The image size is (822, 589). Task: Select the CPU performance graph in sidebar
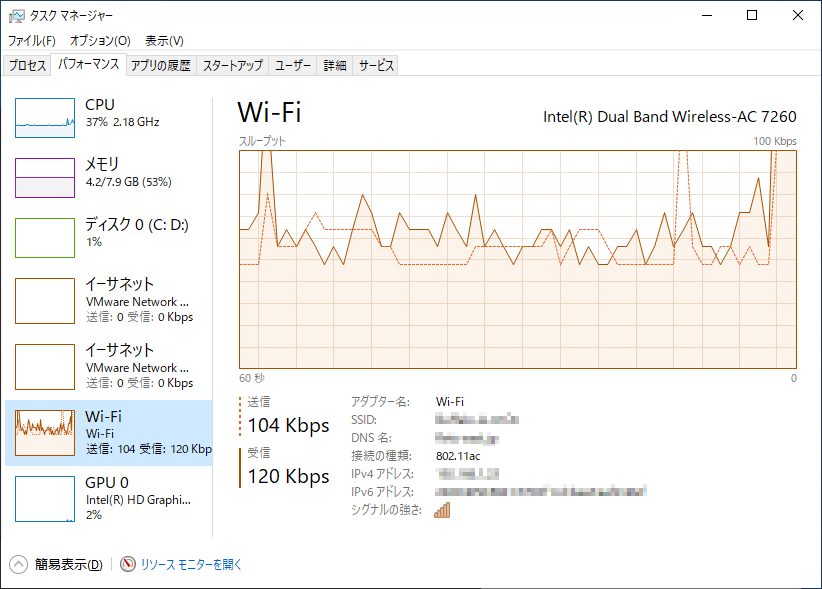coord(45,117)
